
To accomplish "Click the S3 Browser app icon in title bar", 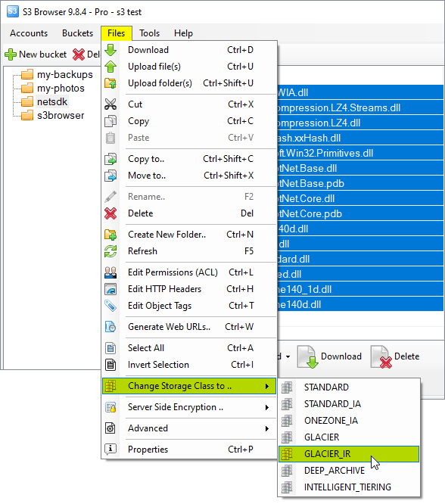I will click(x=13, y=11).
